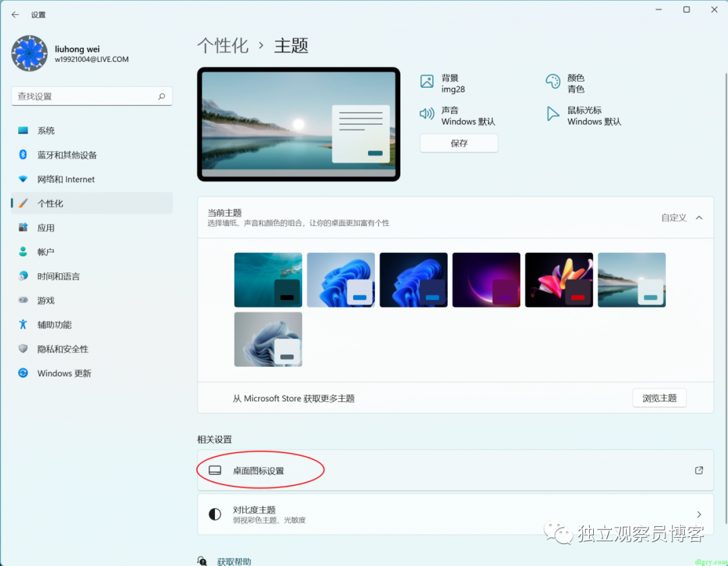Click the 获取帮助 help icon
The image size is (728, 566).
tap(202, 561)
